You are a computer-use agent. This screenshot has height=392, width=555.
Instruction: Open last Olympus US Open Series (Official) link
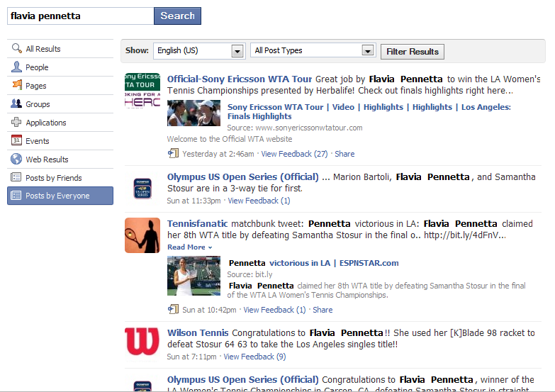pos(243,380)
